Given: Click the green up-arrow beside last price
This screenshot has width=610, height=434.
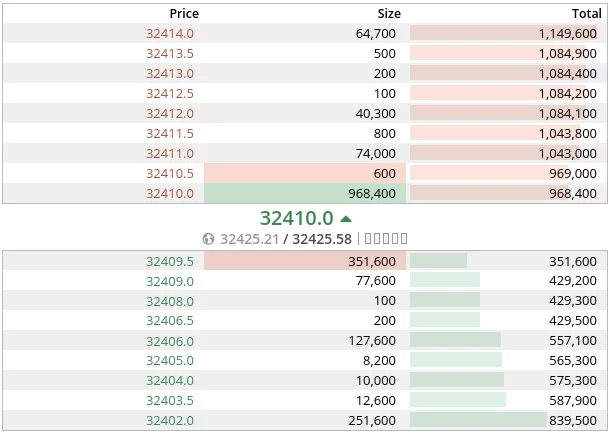Looking at the screenshot, I should 346,218.
